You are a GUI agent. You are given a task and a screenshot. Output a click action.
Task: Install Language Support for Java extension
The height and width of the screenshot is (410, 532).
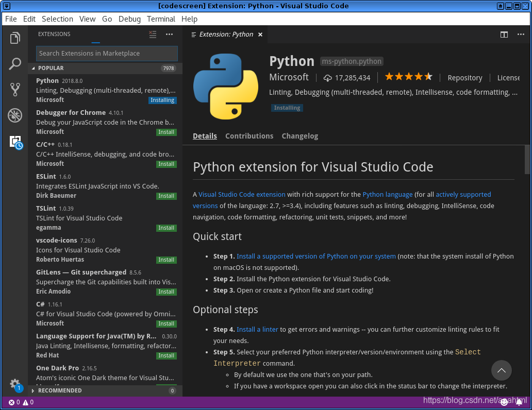tap(166, 356)
